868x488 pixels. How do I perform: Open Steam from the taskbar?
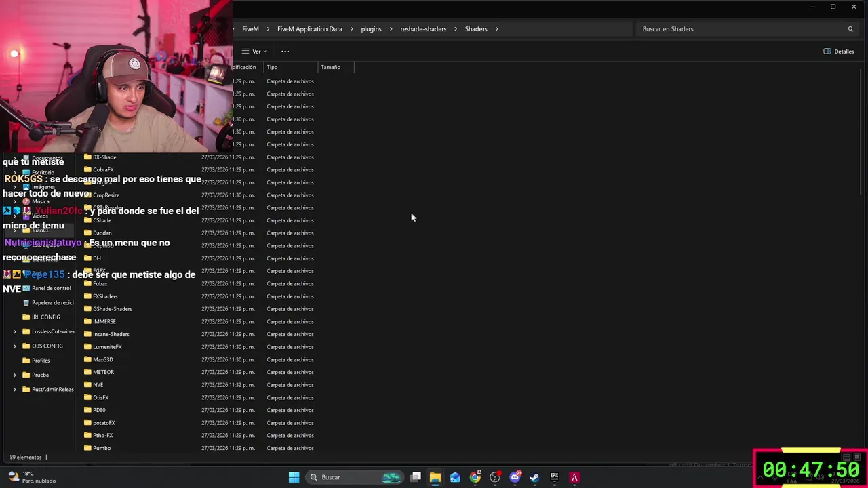(x=534, y=477)
